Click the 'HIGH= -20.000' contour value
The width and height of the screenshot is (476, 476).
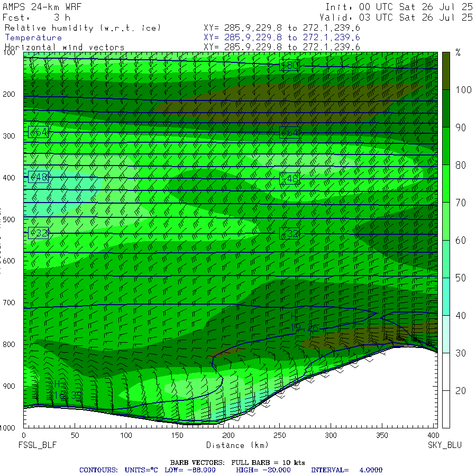263,470
